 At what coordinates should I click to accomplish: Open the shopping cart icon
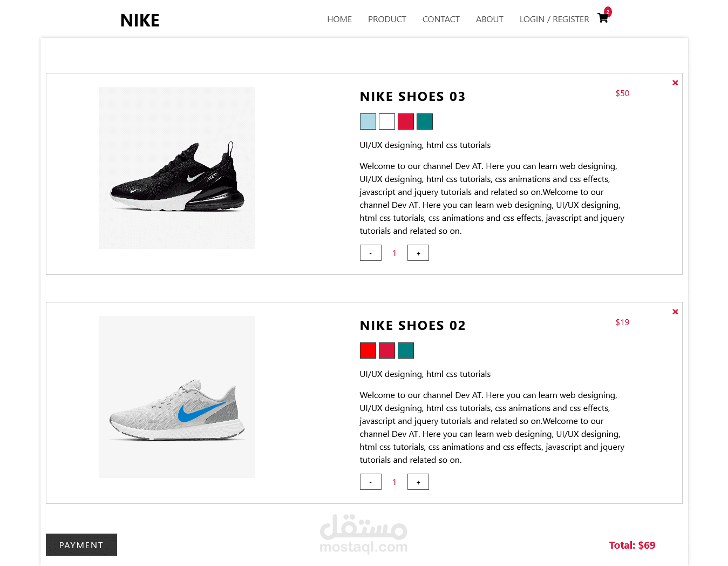tap(603, 18)
